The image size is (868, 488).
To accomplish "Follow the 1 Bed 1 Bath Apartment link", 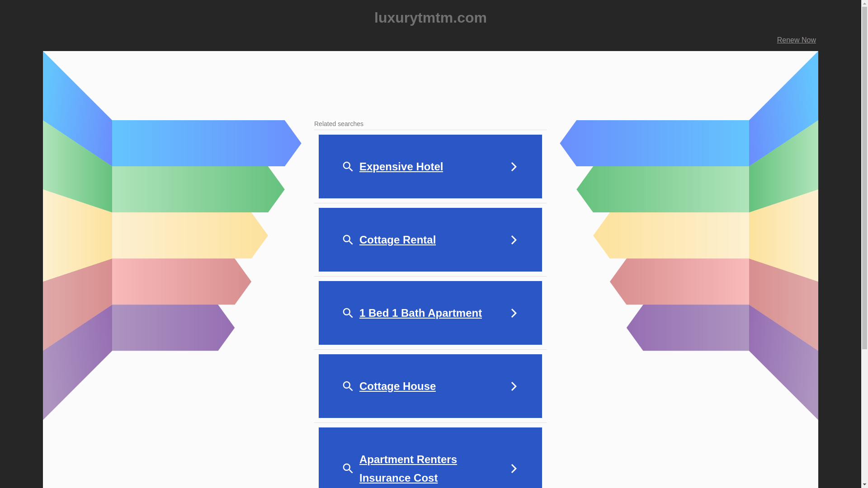I will click(x=420, y=313).
